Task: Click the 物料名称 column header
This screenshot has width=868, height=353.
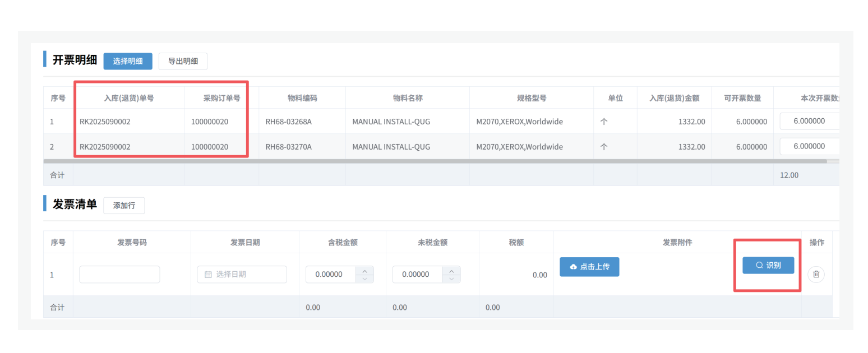Action: point(407,98)
